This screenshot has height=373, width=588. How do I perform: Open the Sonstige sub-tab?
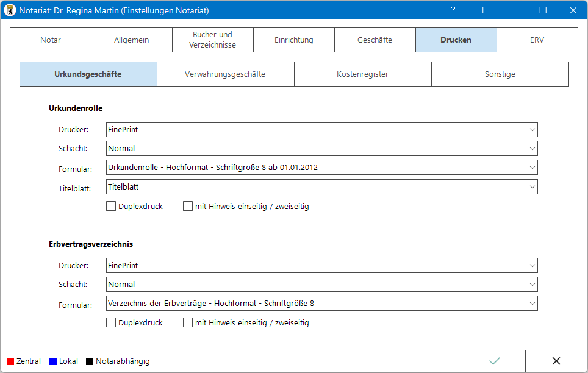click(x=500, y=74)
